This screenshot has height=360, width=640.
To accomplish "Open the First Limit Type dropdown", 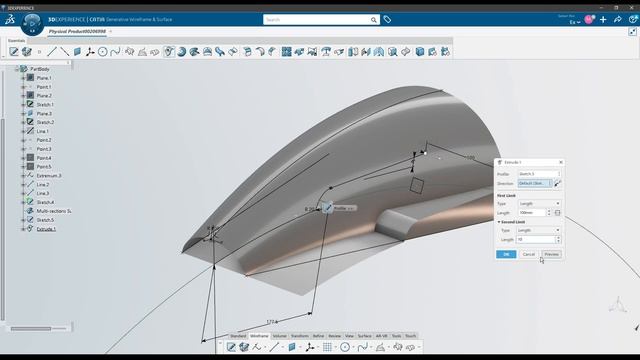I will (x=540, y=203).
